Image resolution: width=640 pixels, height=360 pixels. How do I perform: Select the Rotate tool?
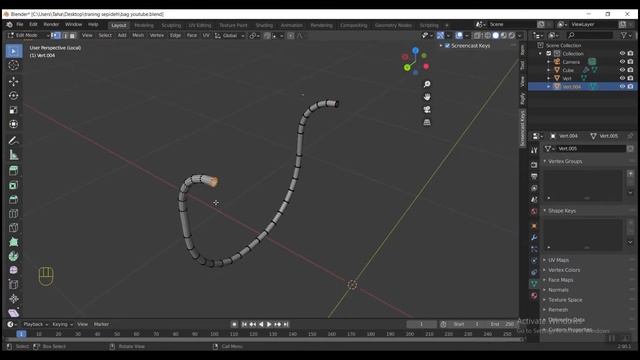tap(13, 96)
